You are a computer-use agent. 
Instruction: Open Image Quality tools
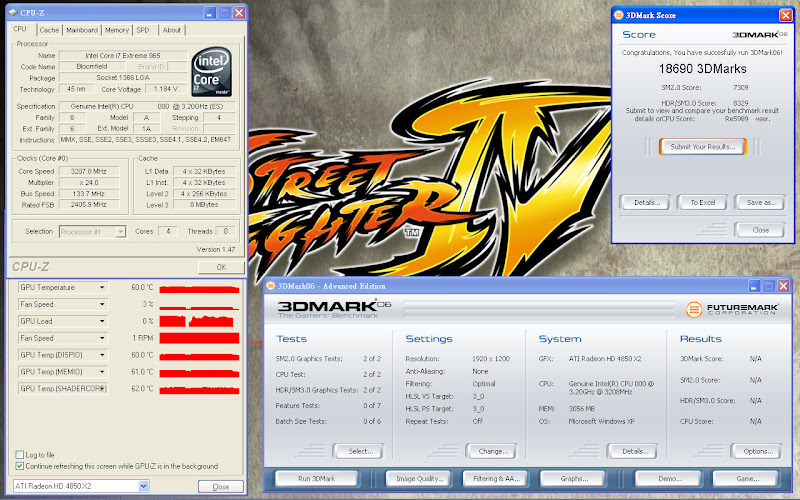[x=420, y=479]
